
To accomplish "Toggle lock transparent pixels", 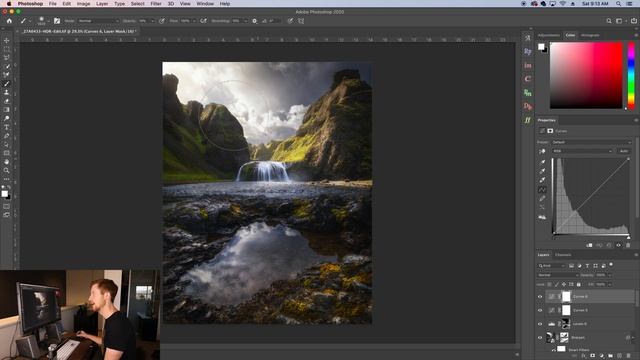I will click(549, 284).
